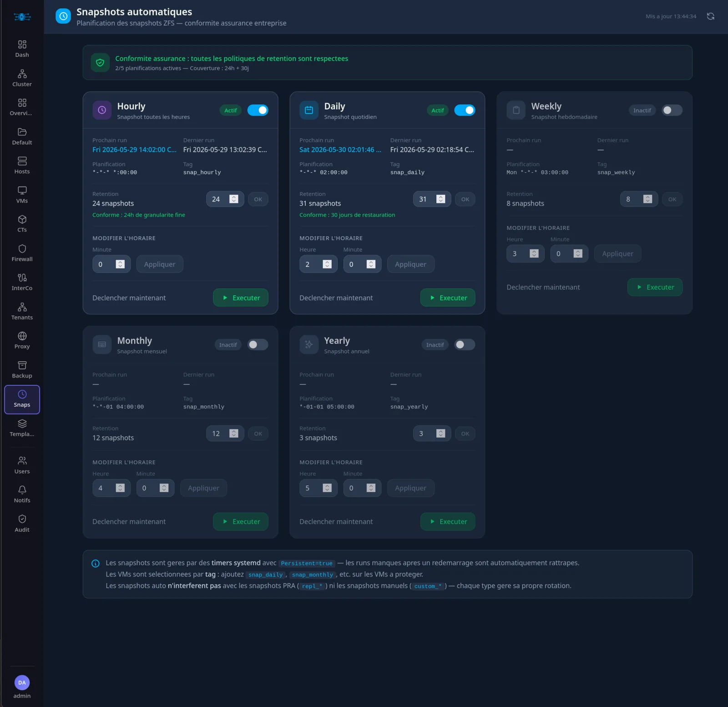Adjust the Monthly Minute stepper arrows
Viewport: 728px width, 707px height.
[x=164, y=488]
